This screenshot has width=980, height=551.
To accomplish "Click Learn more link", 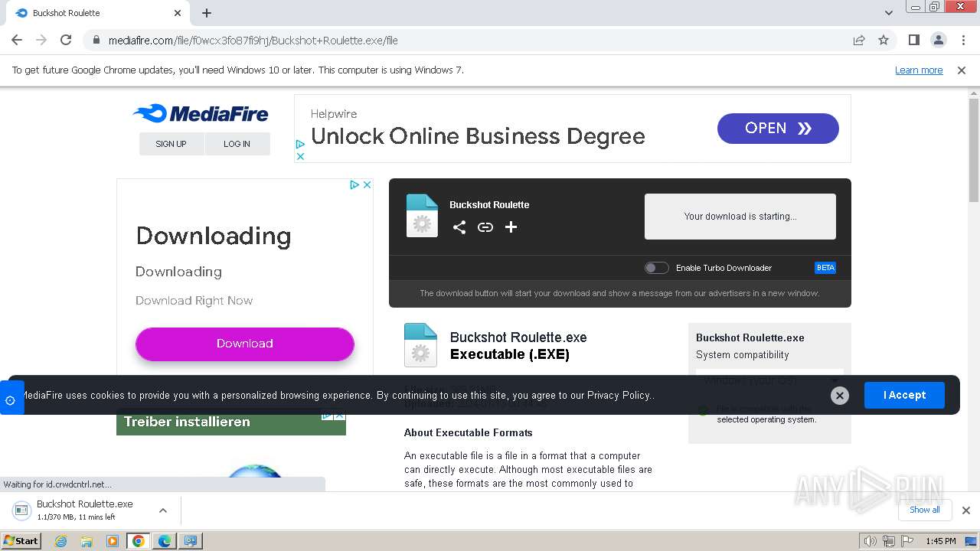I will (919, 70).
